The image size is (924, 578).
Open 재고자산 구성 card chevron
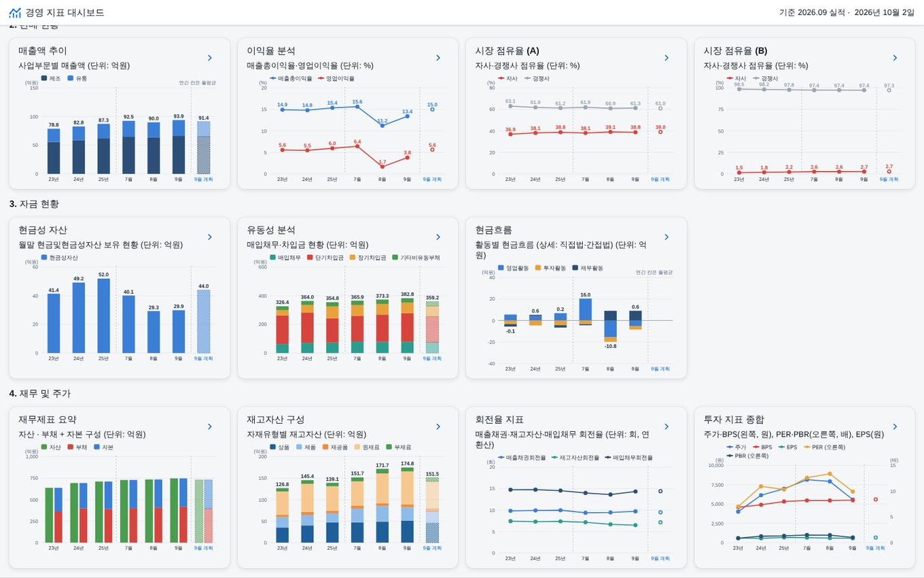click(x=438, y=427)
